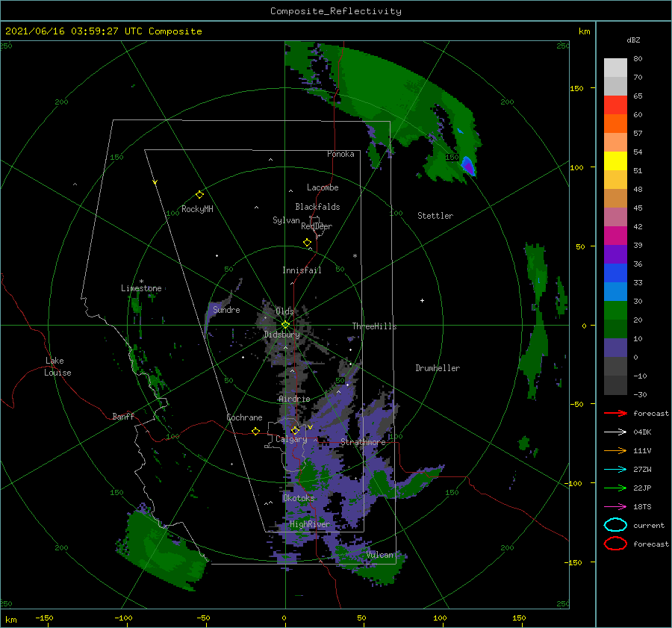Click the RockyMH label

pos(197,209)
